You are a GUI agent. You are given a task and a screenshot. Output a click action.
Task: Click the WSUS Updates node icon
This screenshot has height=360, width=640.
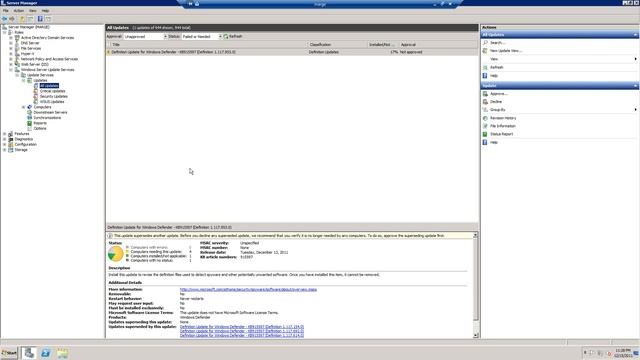coord(36,102)
